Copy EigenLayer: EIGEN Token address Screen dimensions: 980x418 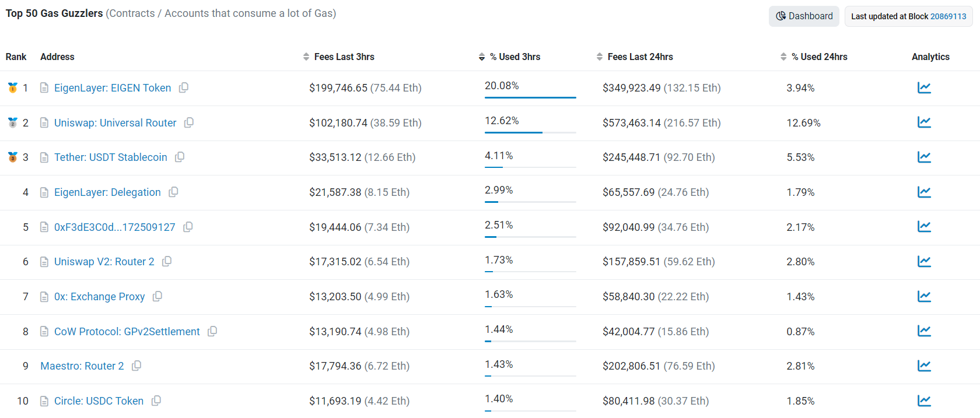184,87
